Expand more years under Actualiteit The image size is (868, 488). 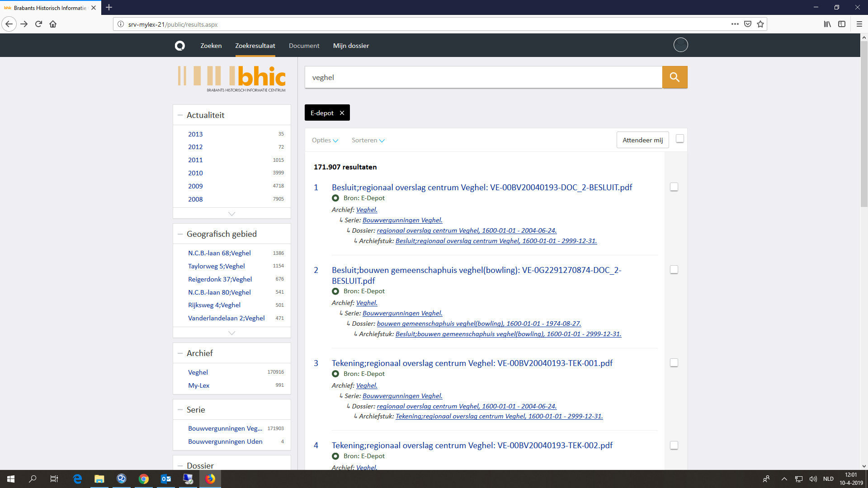(x=231, y=214)
